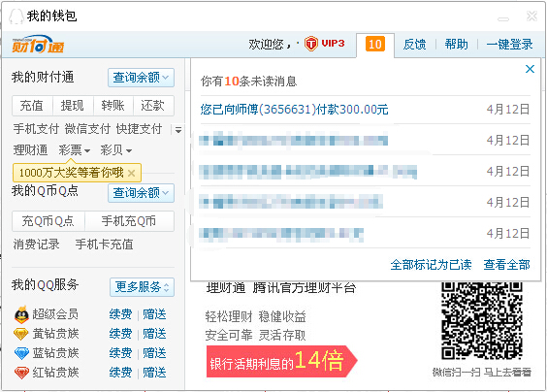The width and height of the screenshot is (547, 392).
Task: Expand the 更多服务 dropdown
Action: [x=142, y=287]
